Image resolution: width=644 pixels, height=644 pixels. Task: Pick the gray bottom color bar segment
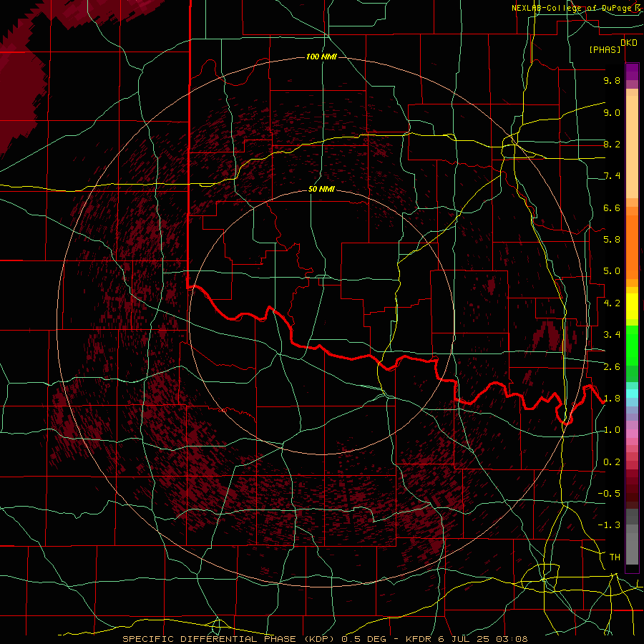coord(632,550)
